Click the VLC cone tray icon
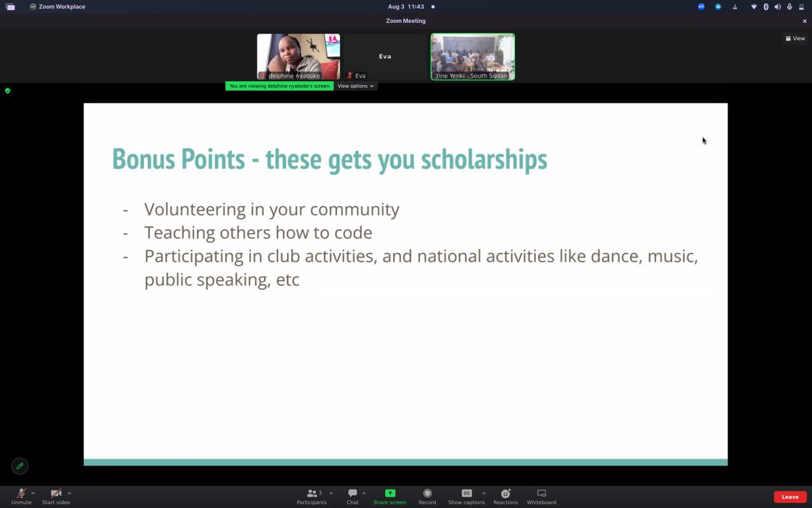The image size is (812, 508). point(735,7)
